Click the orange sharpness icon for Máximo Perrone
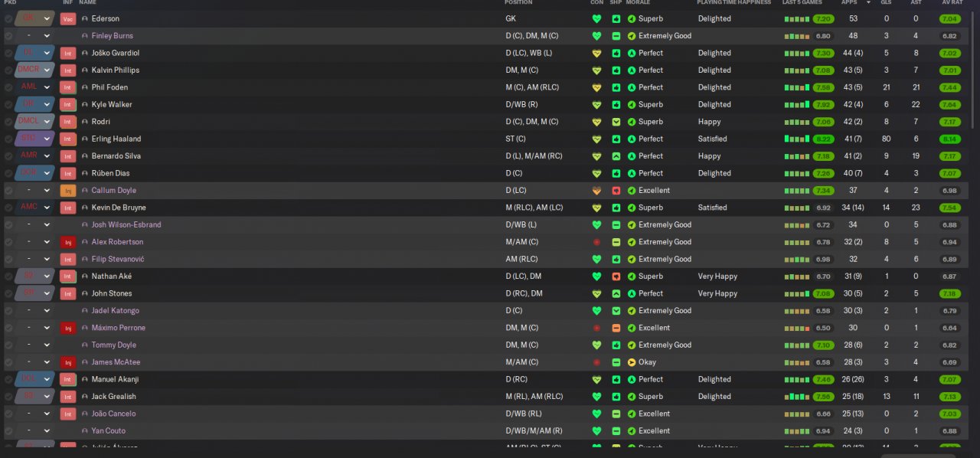Screen dimensions: 980x458 616,328
